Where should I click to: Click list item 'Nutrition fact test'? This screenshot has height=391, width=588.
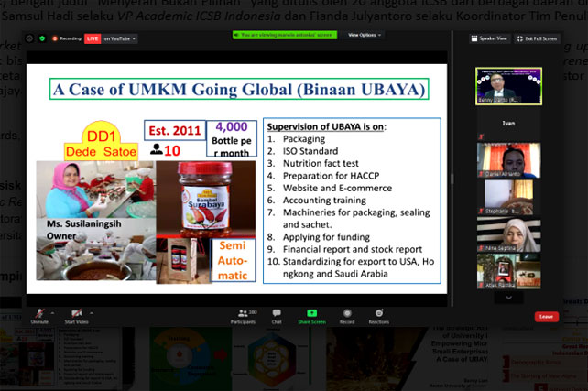click(321, 163)
